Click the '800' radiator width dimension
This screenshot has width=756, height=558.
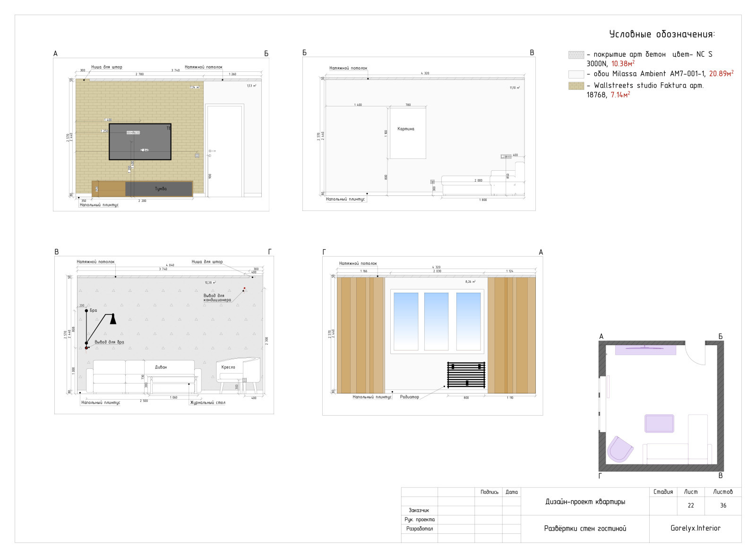pyautogui.click(x=466, y=398)
